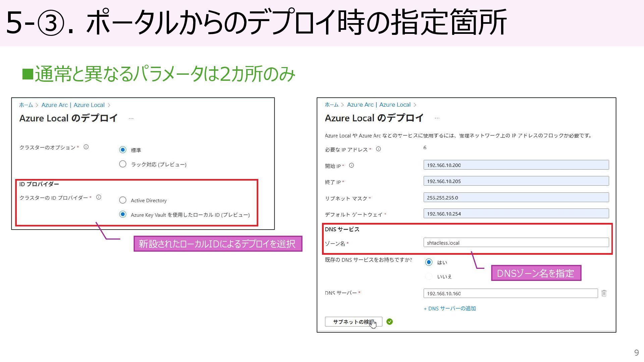Click the 開始 IP address field

pyautogui.click(x=516, y=165)
